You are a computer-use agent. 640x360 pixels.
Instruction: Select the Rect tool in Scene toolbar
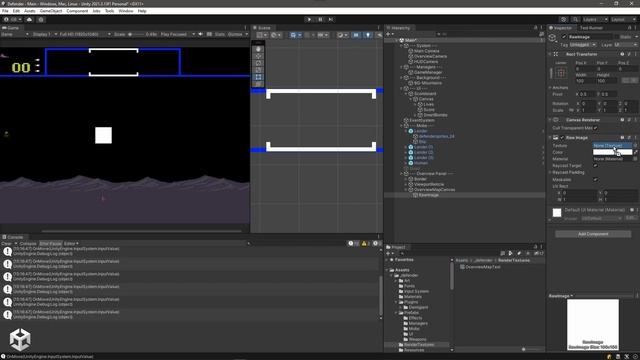point(258,77)
